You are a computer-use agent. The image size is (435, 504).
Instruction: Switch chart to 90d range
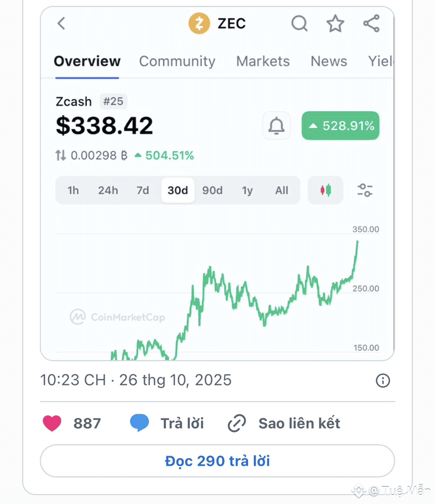pos(212,190)
